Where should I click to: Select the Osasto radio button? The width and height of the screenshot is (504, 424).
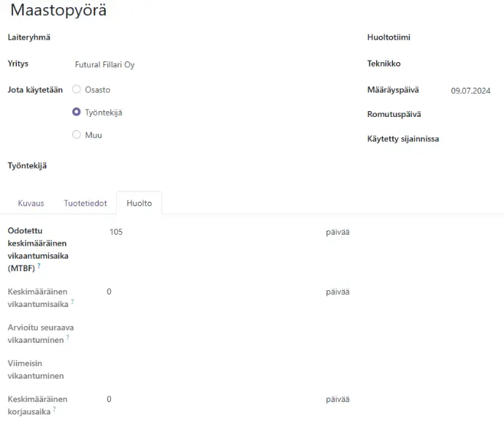pos(76,90)
